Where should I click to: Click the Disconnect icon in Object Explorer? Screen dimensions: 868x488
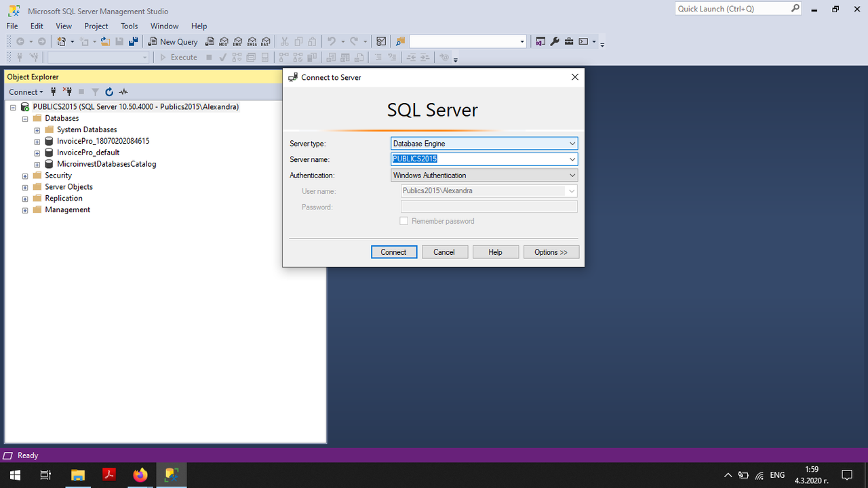(x=67, y=91)
